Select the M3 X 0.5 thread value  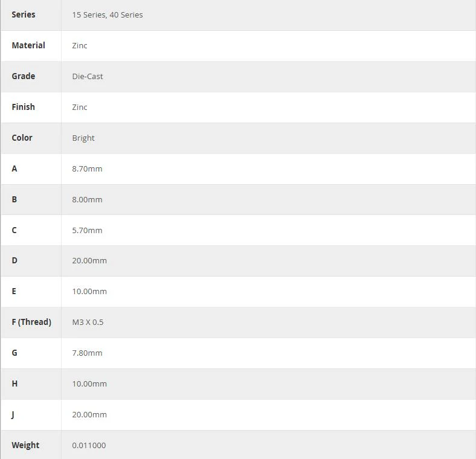(x=88, y=322)
